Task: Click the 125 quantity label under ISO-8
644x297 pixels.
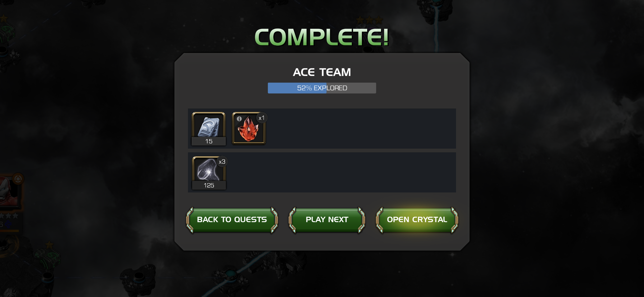Action: (209, 185)
